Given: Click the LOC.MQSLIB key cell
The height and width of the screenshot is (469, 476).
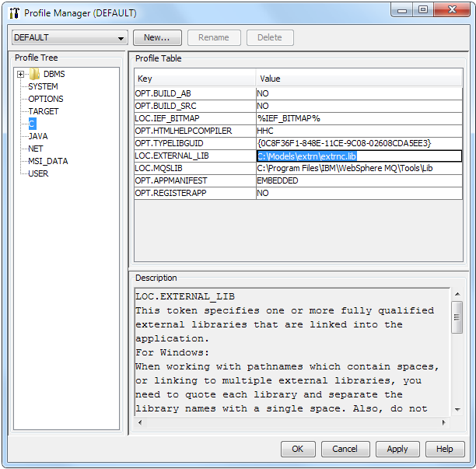Looking at the screenshot, I should [x=195, y=168].
